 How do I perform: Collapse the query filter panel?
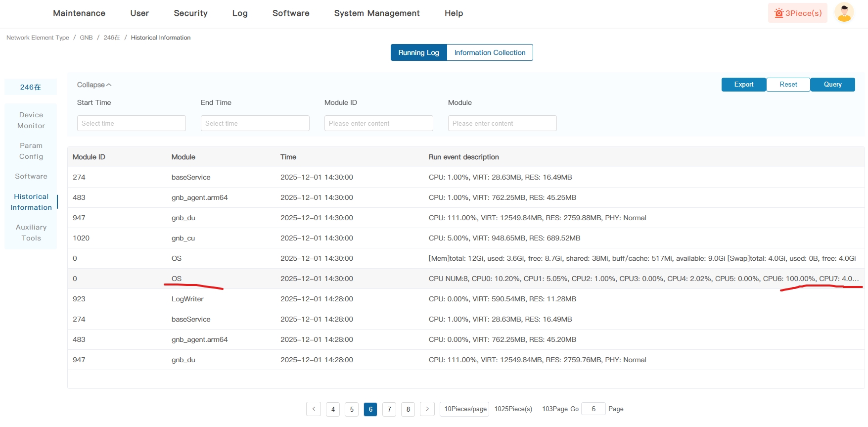[x=94, y=85]
